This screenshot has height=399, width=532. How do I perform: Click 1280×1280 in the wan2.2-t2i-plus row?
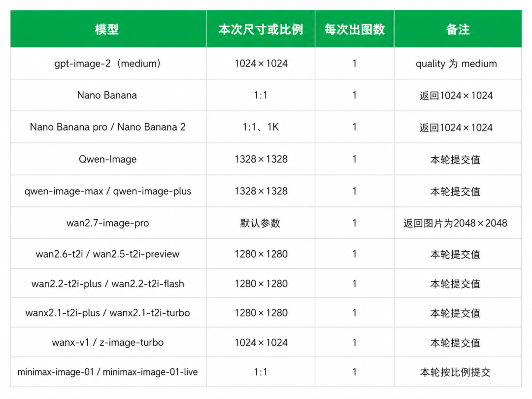[x=261, y=284]
